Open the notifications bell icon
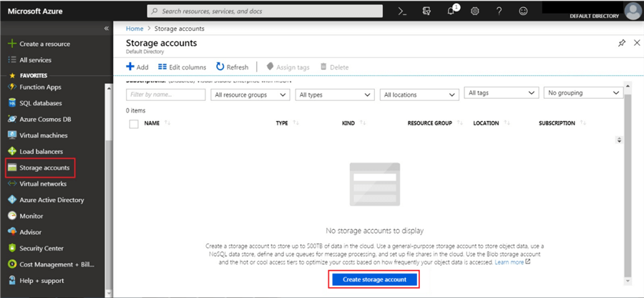Viewport: 644px width, 298px height. (x=452, y=11)
